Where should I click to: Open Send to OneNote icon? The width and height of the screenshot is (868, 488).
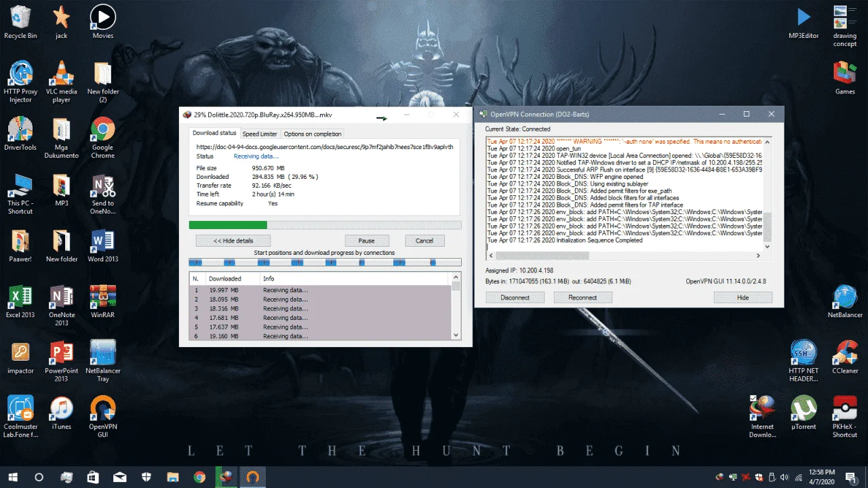coord(103,193)
